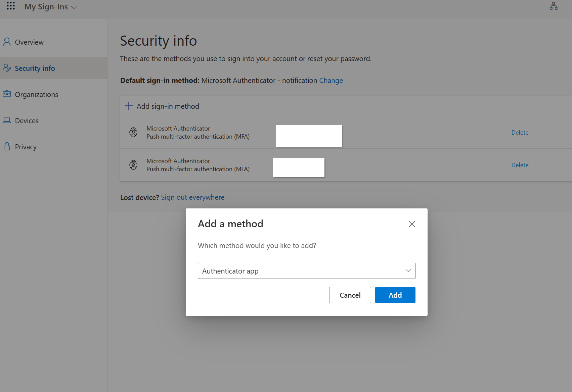This screenshot has height=392, width=572.
Task: Click the Privacy lock icon
Action: [x=7, y=147]
